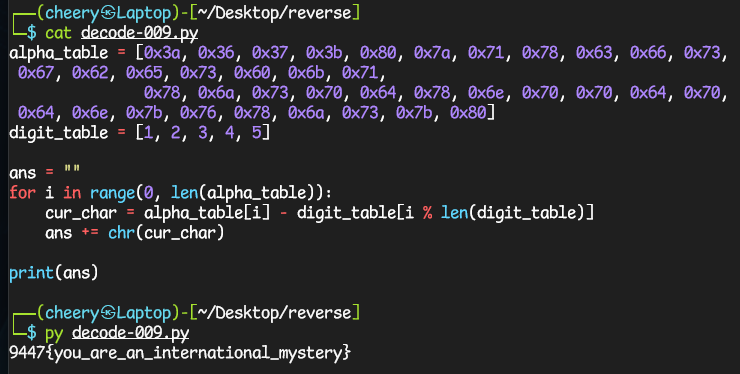Click the hex value 0x3b
Image resolution: width=740 pixels, height=374 pixels.
click(324, 52)
